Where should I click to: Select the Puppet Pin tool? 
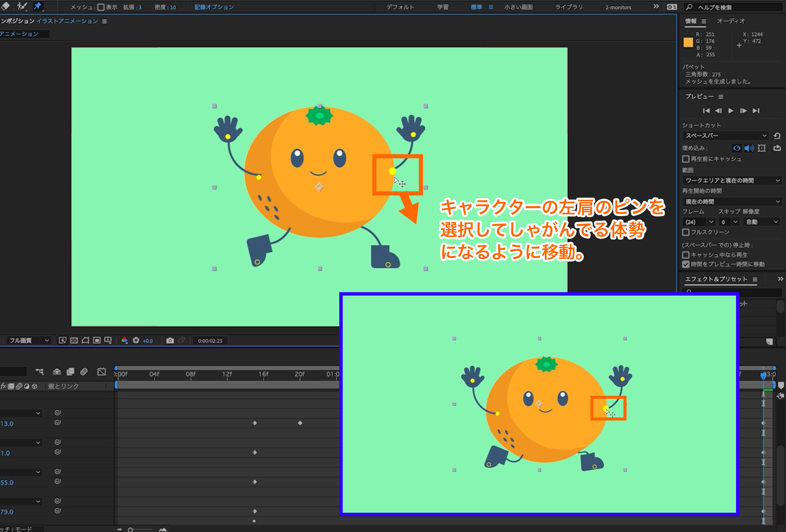[37, 6]
